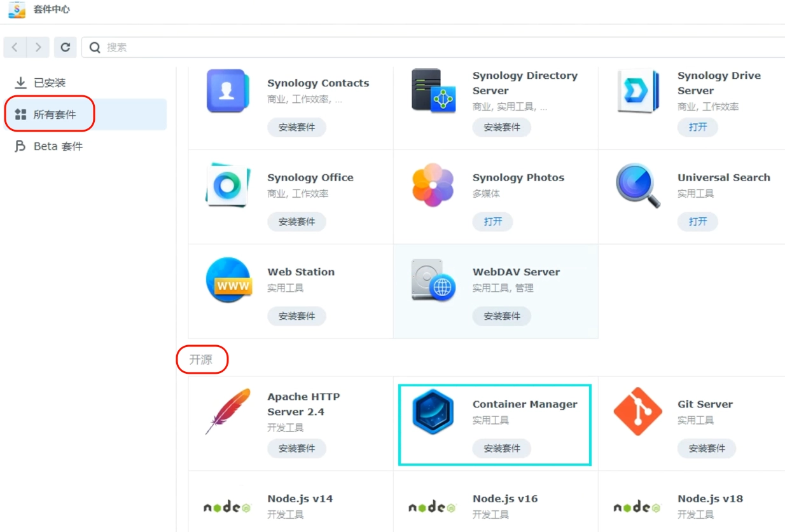Viewport: 785px width, 532px height.
Task: Click the Container Manager title text
Action: (525, 404)
